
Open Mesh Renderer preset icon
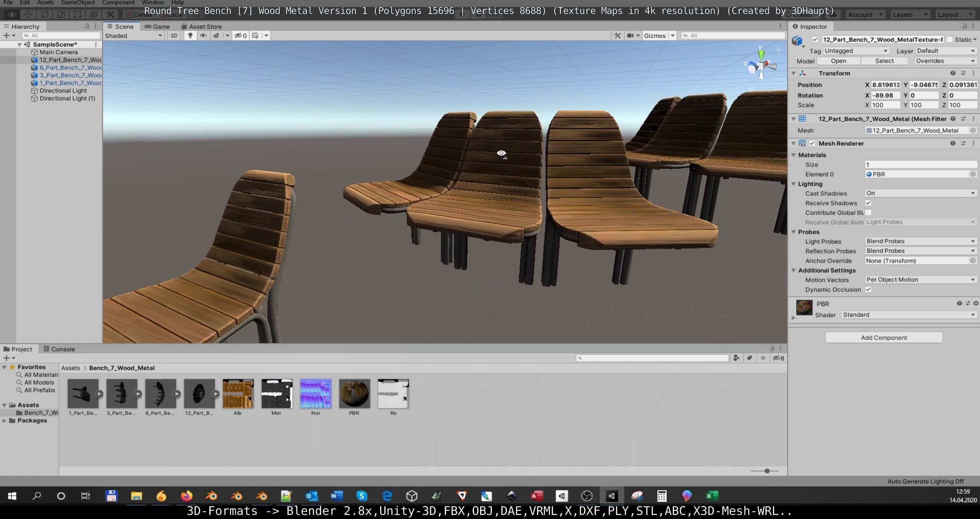[963, 143]
